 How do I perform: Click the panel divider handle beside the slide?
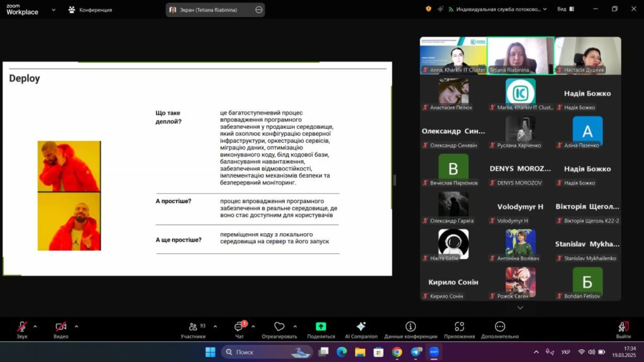(395, 180)
